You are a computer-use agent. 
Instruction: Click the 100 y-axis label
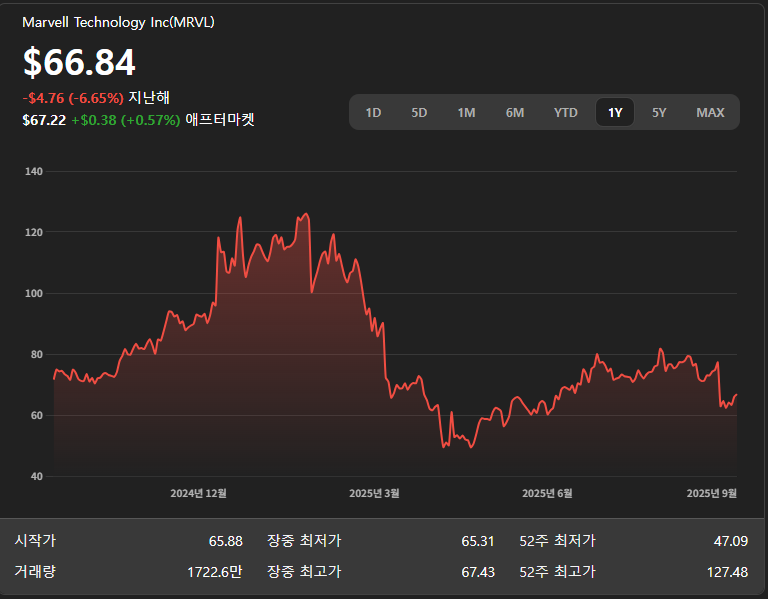click(x=34, y=293)
